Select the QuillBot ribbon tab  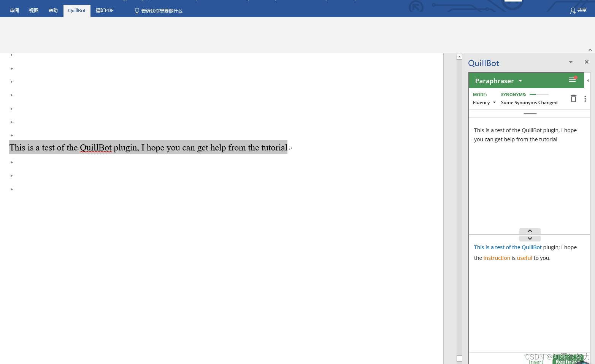click(x=77, y=11)
